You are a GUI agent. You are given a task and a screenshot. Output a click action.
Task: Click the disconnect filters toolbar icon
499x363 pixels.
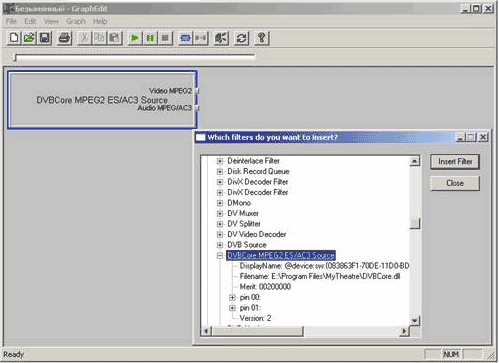200,38
